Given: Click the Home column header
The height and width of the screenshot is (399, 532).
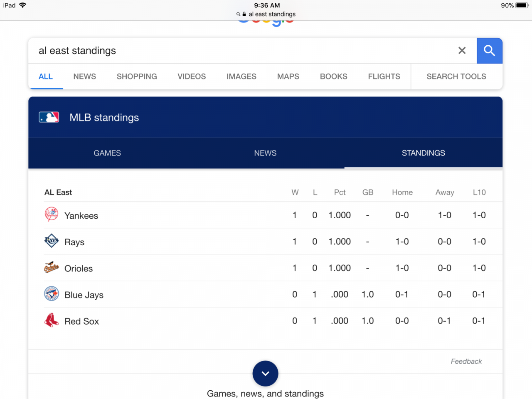Looking at the screenshot, I should [402, 192].
